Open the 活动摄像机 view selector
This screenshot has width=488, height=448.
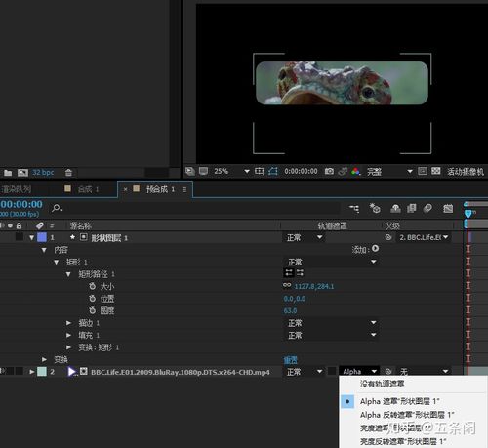pos(466,172)
